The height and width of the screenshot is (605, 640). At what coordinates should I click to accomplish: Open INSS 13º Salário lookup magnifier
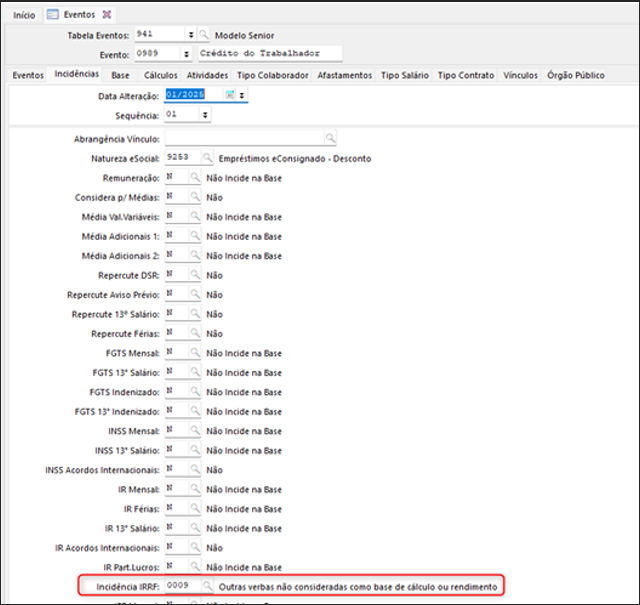pos(195,449)
